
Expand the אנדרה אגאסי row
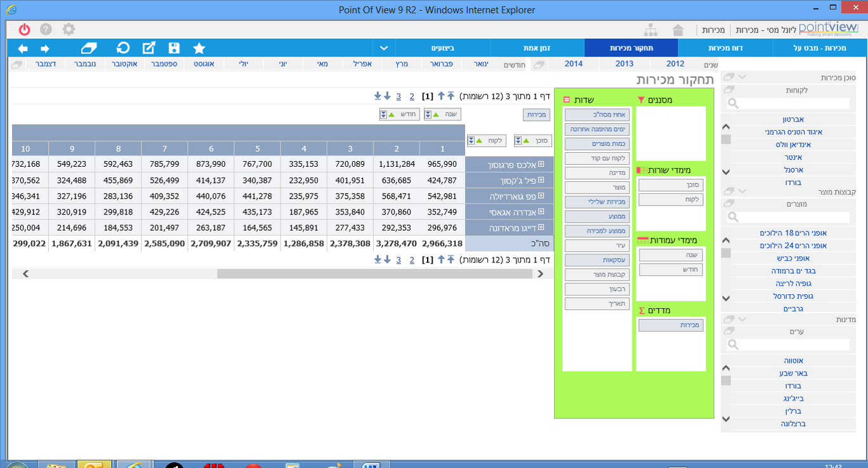tap(541, 212)
